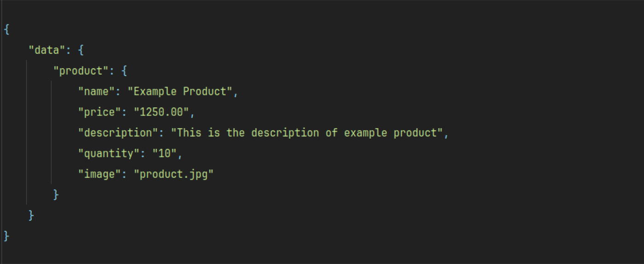Click the "product.jpg" string value
The image size is (644, 264).
(174, 174)
